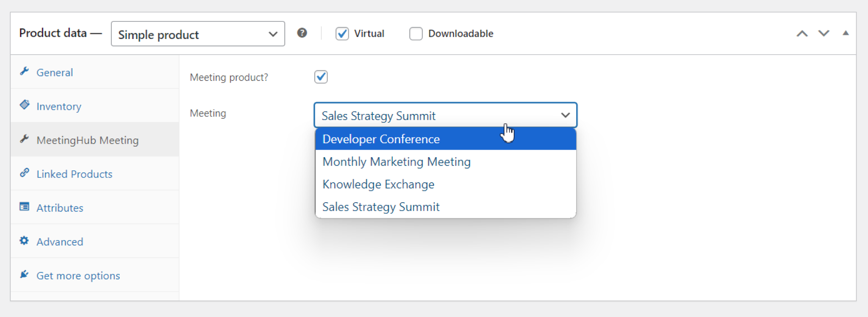Switch to the Inventory tab

coord(95,106)
